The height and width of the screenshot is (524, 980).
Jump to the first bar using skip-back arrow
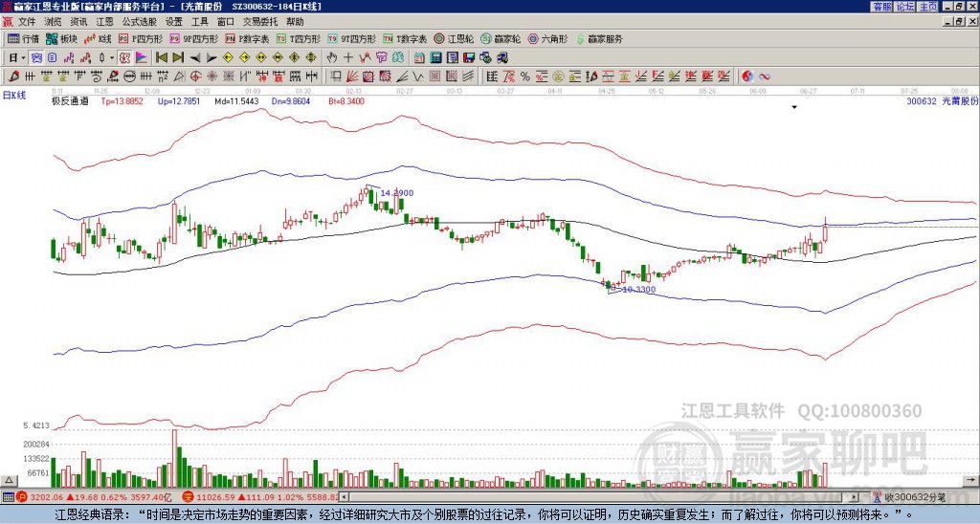[162, 58]
